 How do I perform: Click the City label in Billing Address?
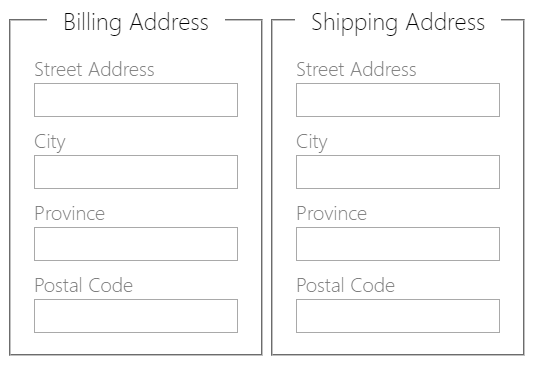click(50, 142)
